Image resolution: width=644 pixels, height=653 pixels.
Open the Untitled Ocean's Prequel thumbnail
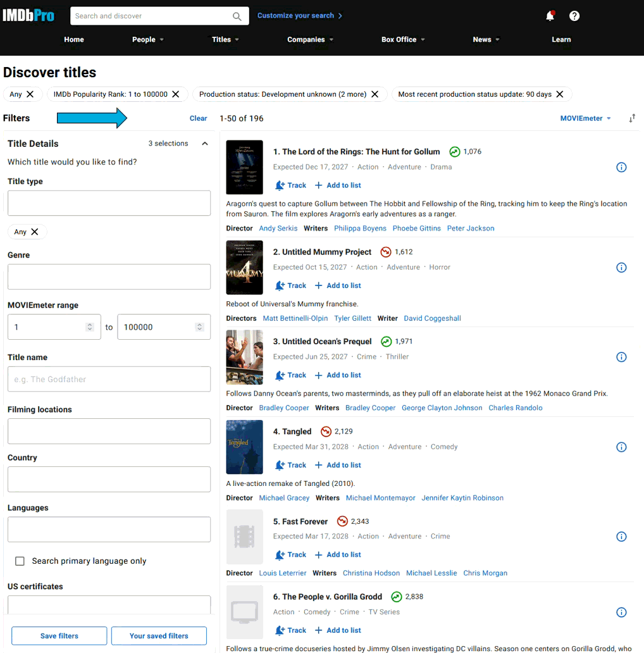244,357
